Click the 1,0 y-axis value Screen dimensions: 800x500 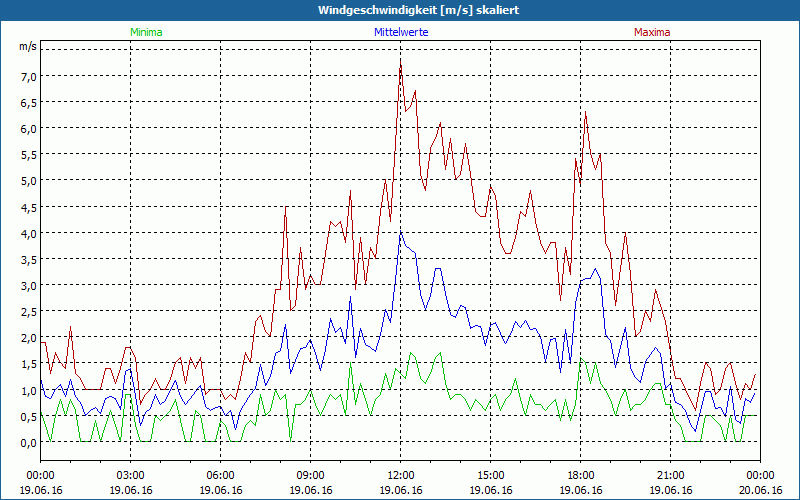(x=29, y=391)
